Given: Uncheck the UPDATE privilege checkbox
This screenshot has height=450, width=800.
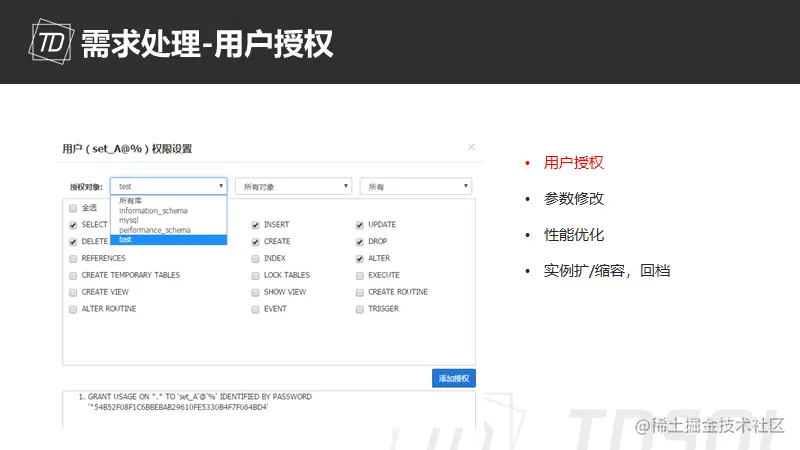Looking at the screenshot, I should point(360,225).
